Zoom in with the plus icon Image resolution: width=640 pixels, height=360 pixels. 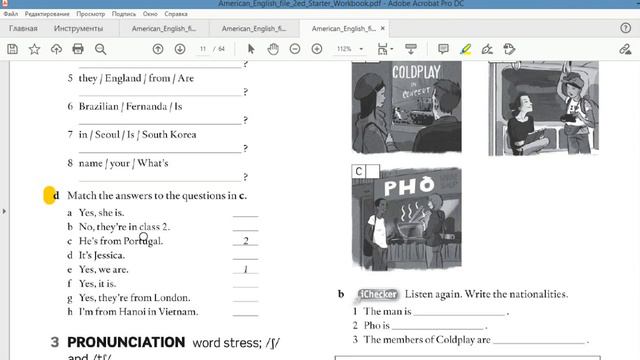[317, 49]
